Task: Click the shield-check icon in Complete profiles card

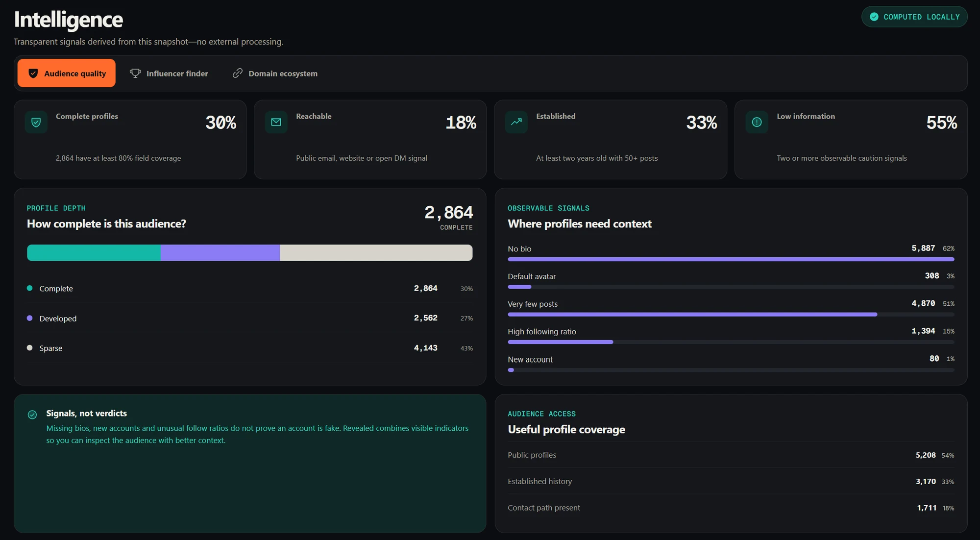Action: click(x=36, y=123)
